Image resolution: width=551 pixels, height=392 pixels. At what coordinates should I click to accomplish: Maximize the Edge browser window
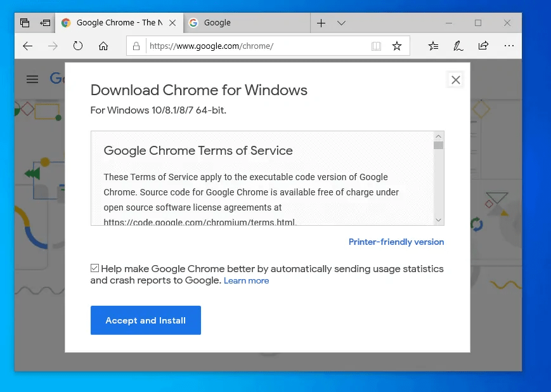478,23
